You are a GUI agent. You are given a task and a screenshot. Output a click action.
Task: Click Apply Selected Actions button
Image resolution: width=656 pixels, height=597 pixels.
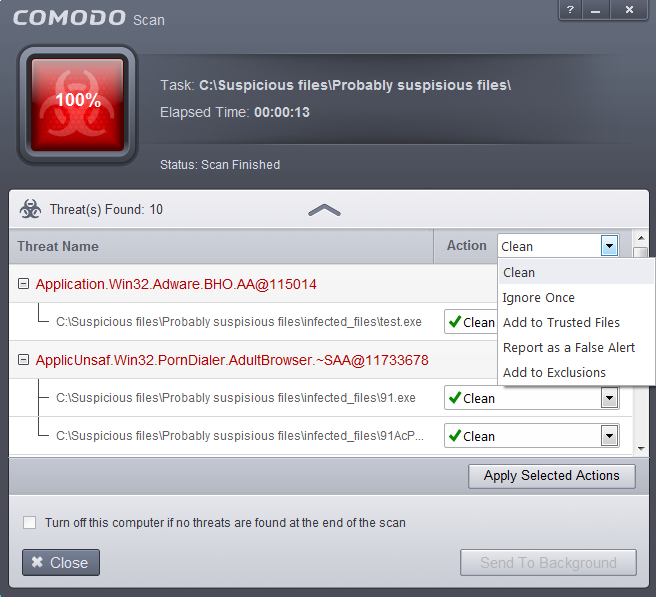(551, 476)
